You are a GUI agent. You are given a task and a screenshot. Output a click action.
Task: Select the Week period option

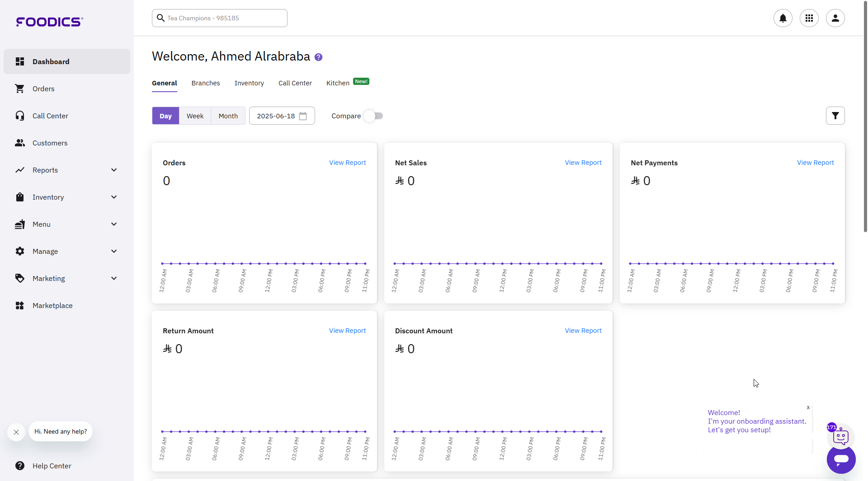[195, 116]
